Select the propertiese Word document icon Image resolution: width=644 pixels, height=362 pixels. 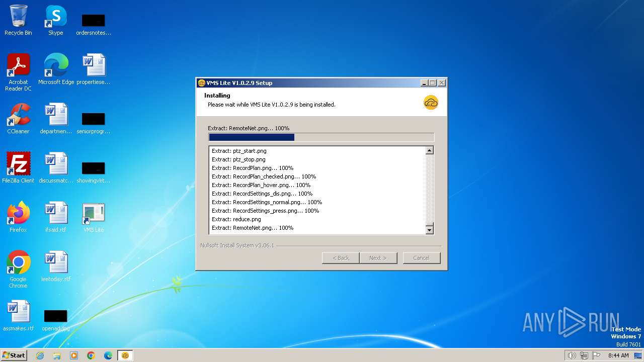click(x=94, y=69)
